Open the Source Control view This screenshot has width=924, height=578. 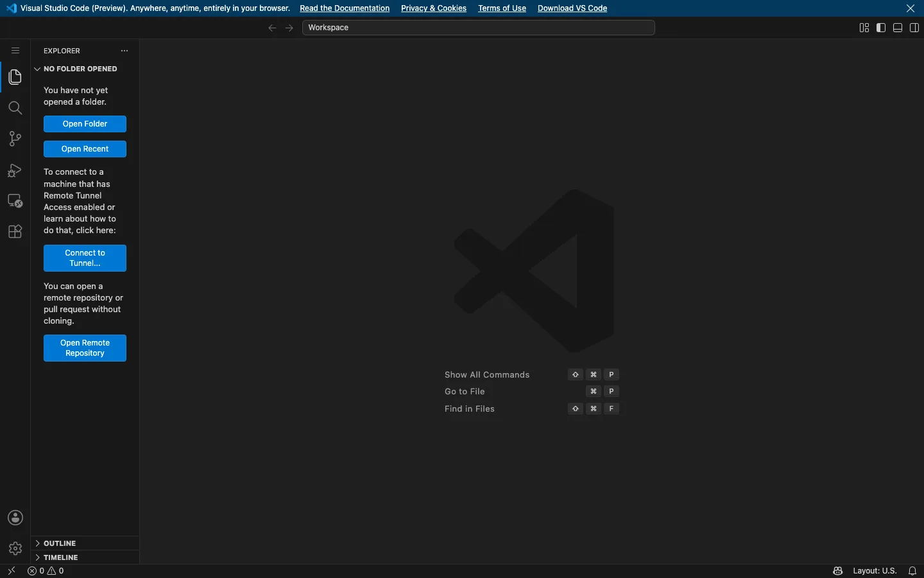(x=15, y=139)
